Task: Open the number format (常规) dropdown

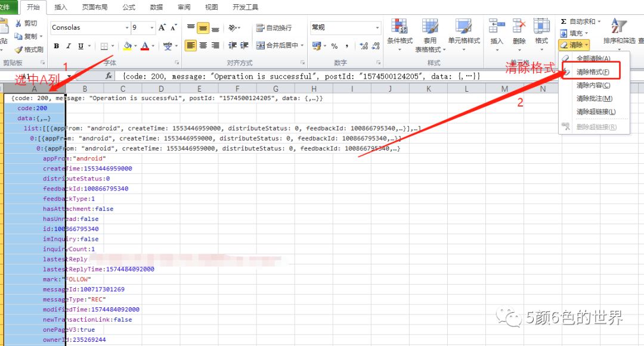Action: [377, 27]
